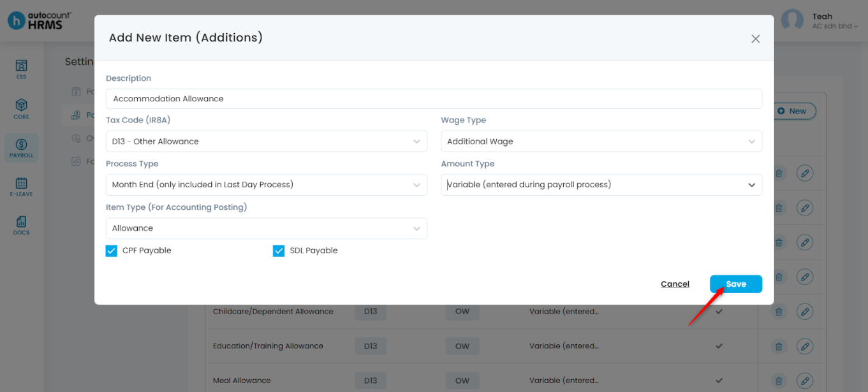This screenshot has width=868, height=392.
Task: Click the Teah user avatar
Action: (x=792, y=20)
